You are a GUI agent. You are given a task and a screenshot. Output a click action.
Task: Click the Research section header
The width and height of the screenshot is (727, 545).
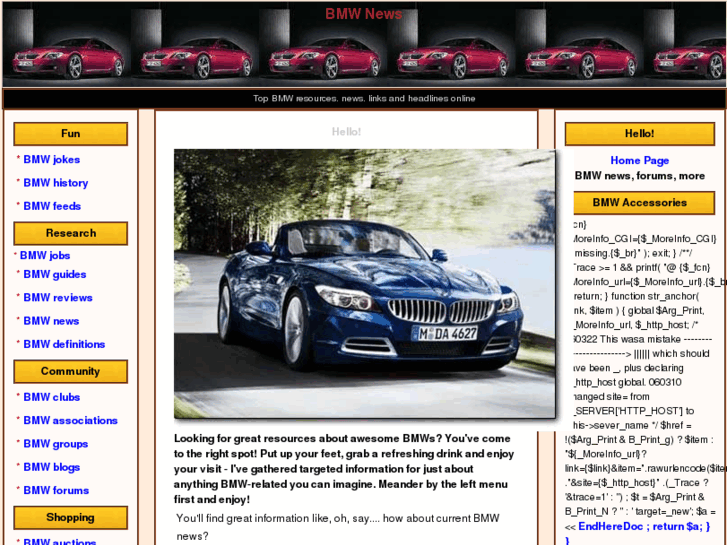pos(70,233)
